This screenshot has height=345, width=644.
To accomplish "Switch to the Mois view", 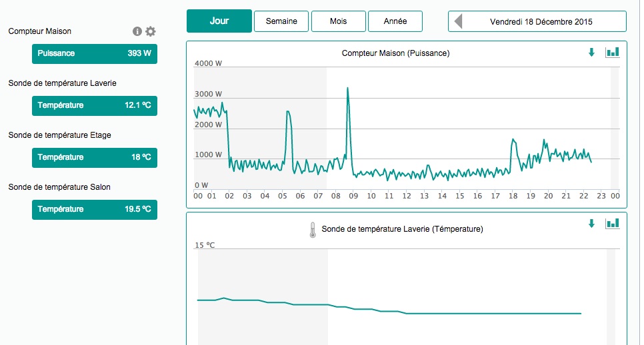I will [x=338, y=21].
